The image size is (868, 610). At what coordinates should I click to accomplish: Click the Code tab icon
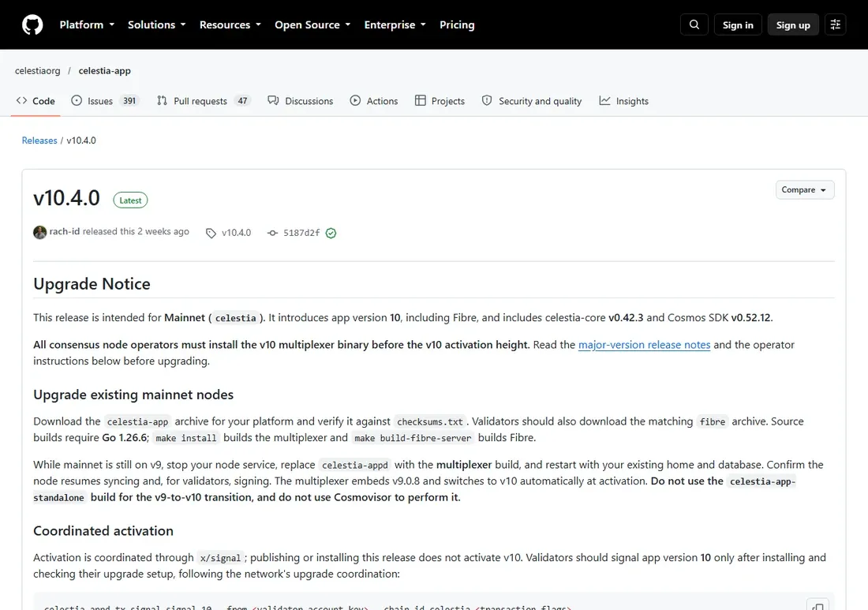[x=21, y=101]
